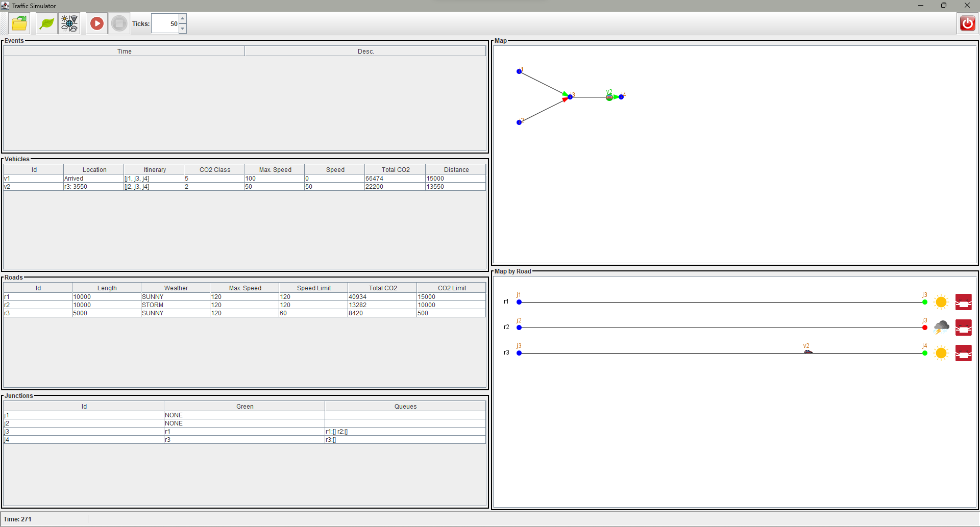Click the 'Arrived' location cell
980x527 pixels.
(x=93, y=179)
